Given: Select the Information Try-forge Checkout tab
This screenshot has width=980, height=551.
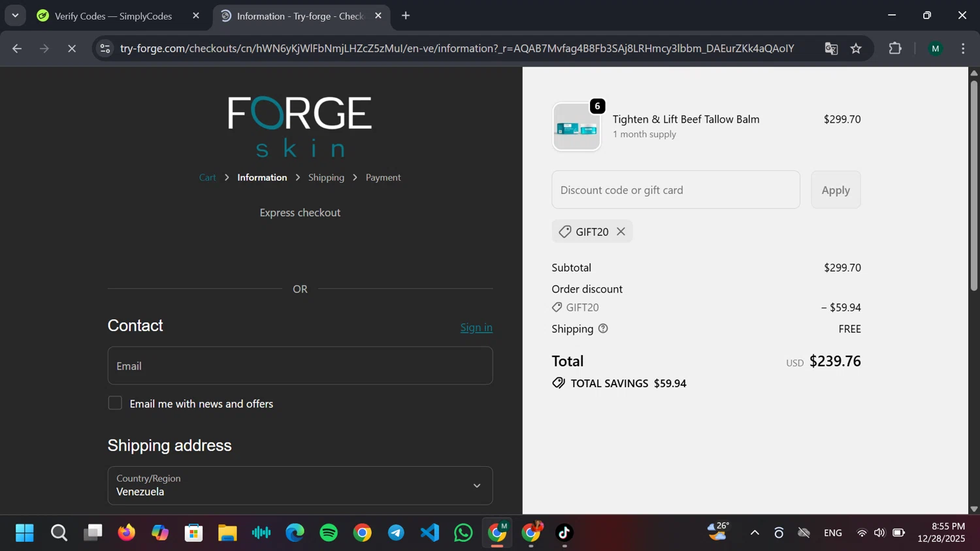Looking at the screenshot, I should [300, 16].
